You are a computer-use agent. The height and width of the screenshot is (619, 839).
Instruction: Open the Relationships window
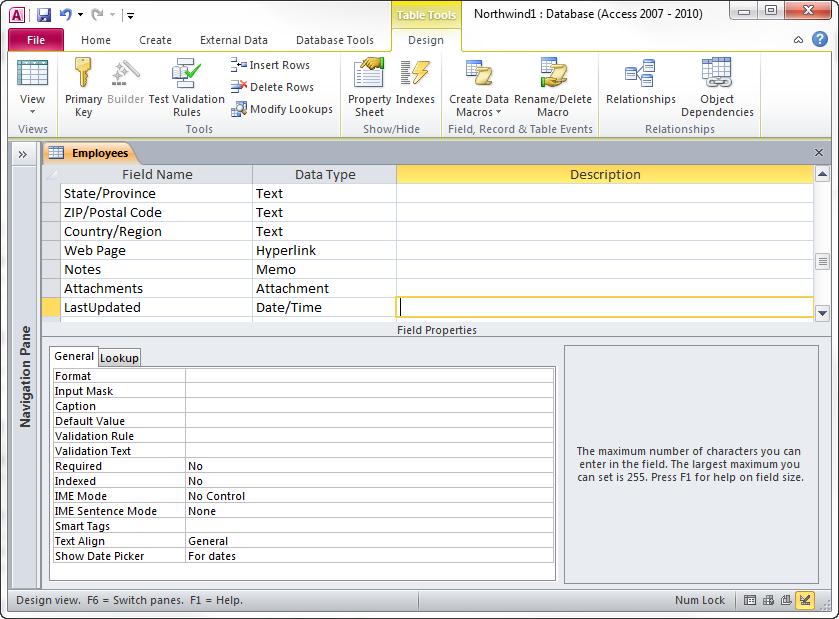click(x=640, y=81)
